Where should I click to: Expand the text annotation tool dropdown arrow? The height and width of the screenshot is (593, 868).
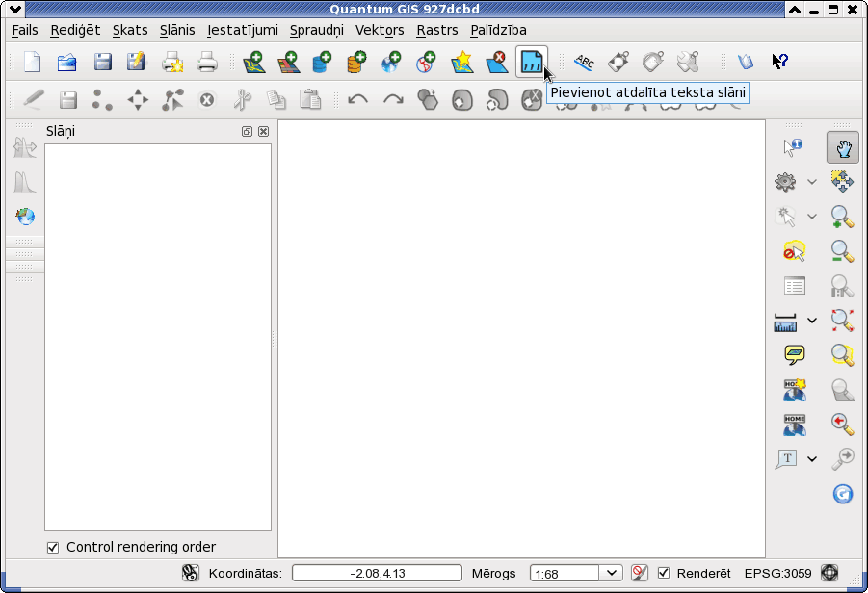pos(811,458)
